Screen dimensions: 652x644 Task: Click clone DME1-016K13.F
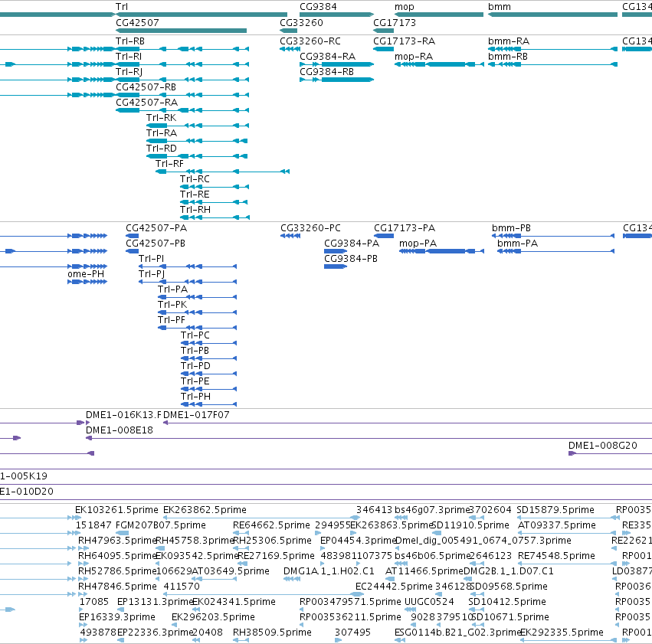[x=123, y=415]
